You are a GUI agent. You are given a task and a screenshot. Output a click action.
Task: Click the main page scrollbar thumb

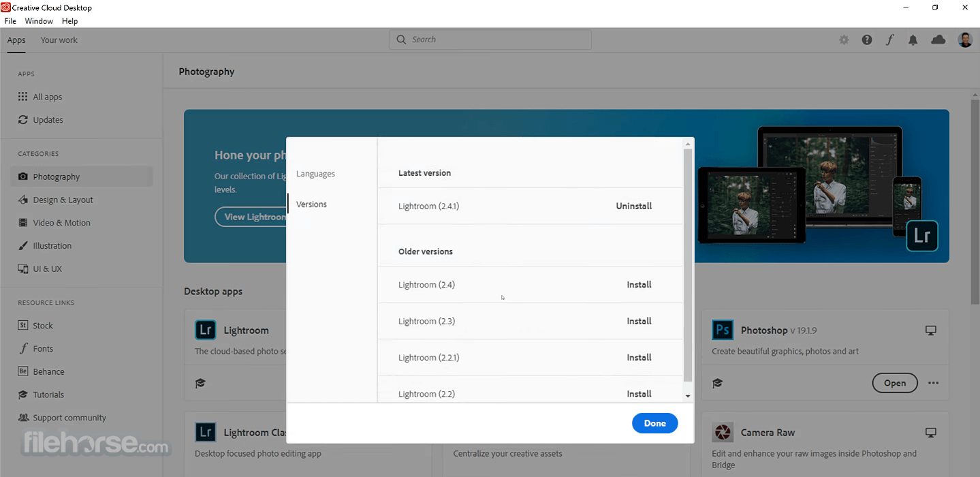point(975,202)
